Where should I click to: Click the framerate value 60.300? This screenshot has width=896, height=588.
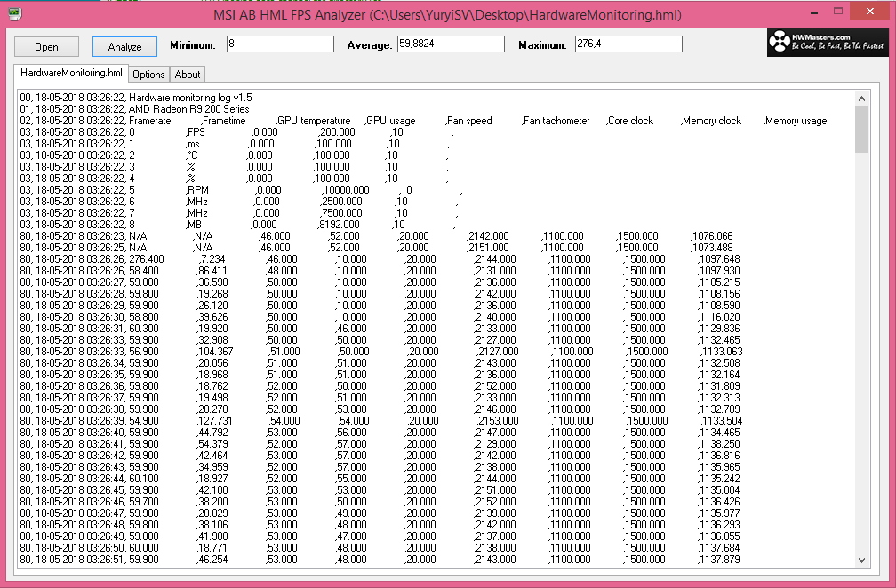pyautogui.click(x=144, y=329)
